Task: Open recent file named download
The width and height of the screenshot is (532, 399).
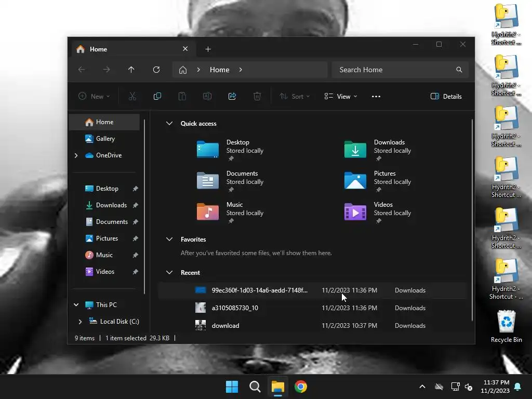Action: coord(312,325)
